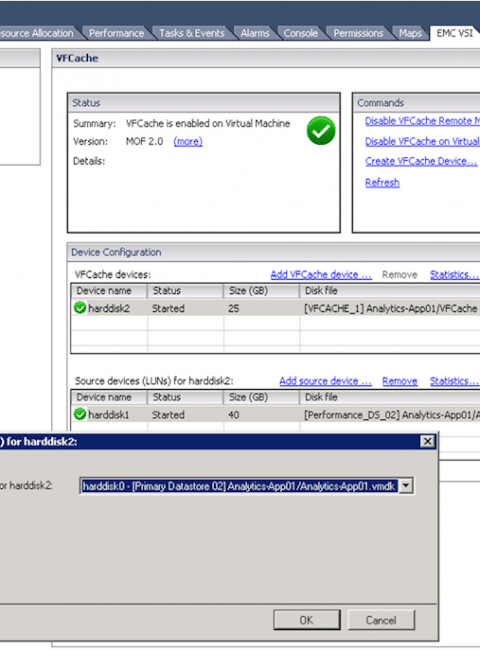This screenshot has height=650, width=480.
Task: Click Status header in VFCache devices table
Action: tap(185, 291)
